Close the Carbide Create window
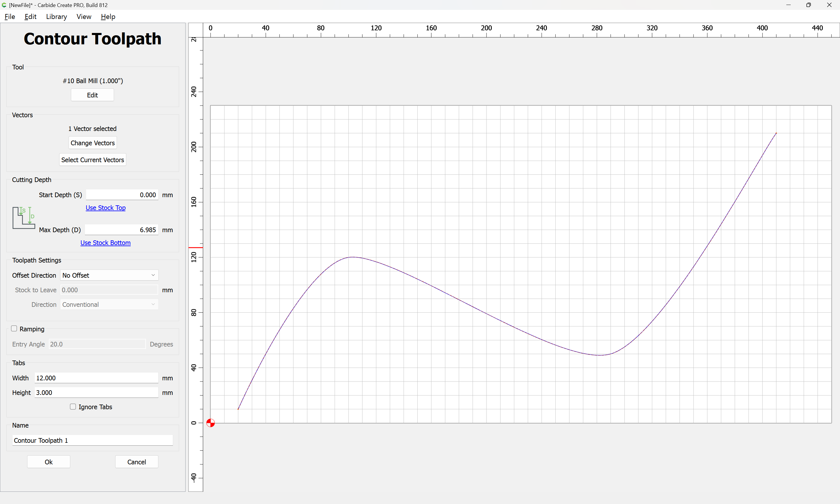This screenshot has width=840, height=504. pos(829,5)
